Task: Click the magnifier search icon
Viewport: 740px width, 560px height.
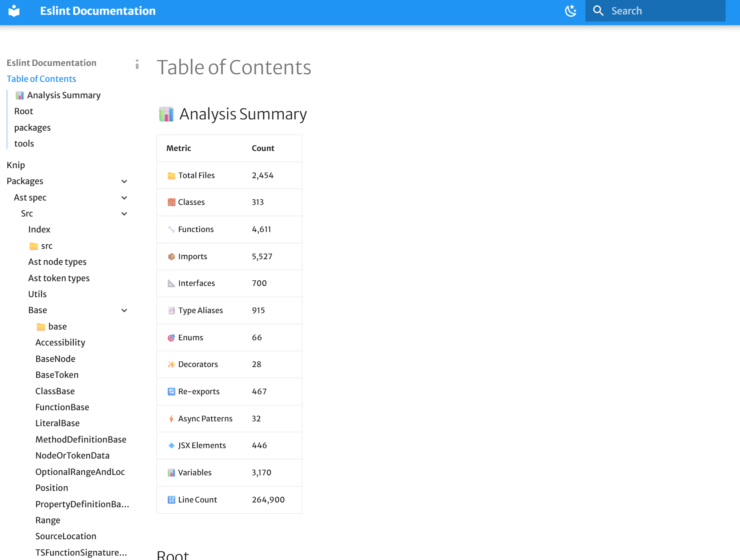Action: point(598,11)
